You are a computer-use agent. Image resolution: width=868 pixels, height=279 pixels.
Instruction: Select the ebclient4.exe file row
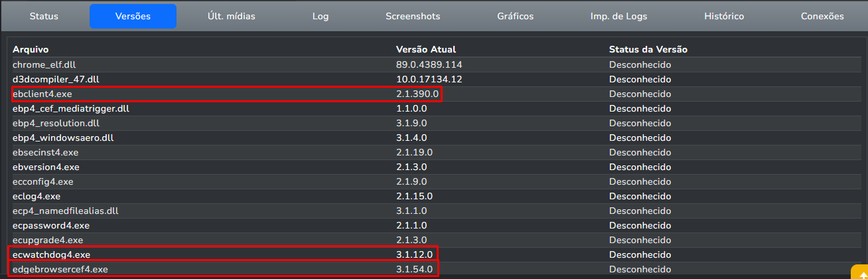(42, 94)
